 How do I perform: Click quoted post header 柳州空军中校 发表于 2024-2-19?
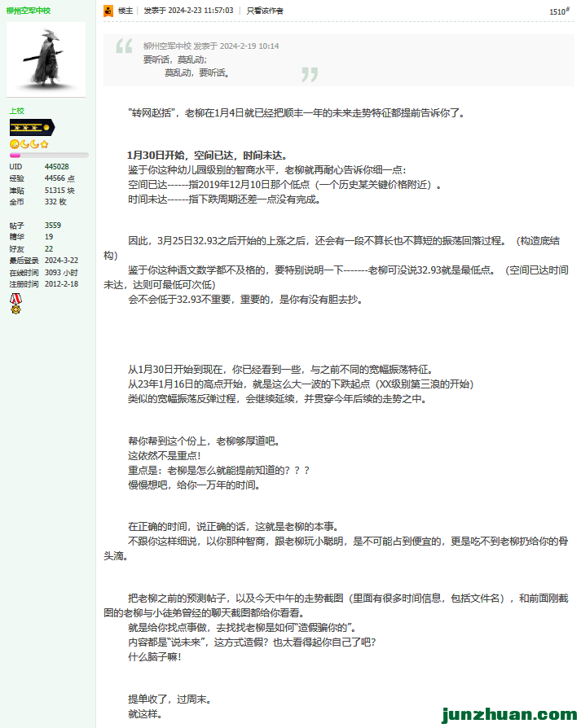tap(210, 46)
